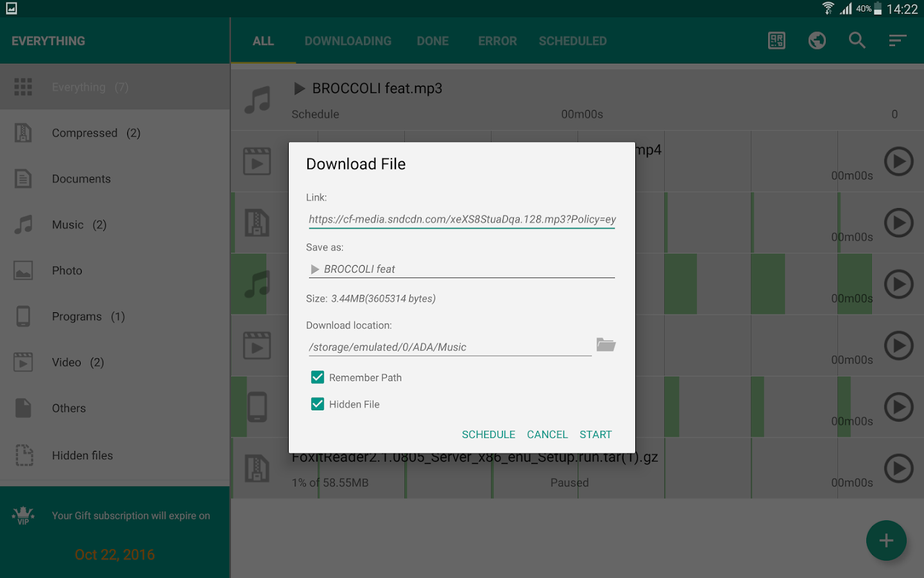Select the Video (2) category label

click(78, 362)
